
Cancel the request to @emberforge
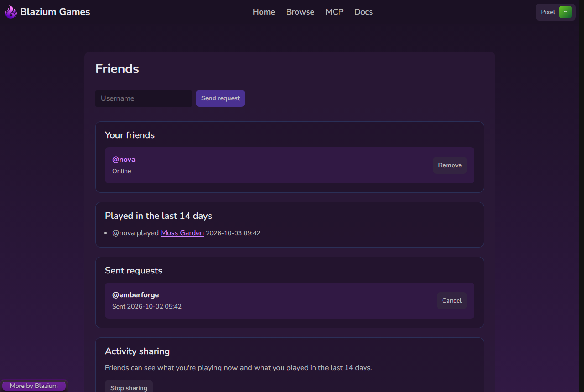point(452,301)
